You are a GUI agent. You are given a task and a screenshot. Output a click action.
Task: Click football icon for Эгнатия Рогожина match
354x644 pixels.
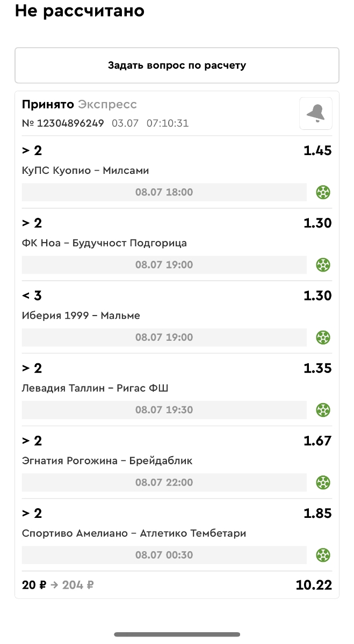(x=323, y=482)
